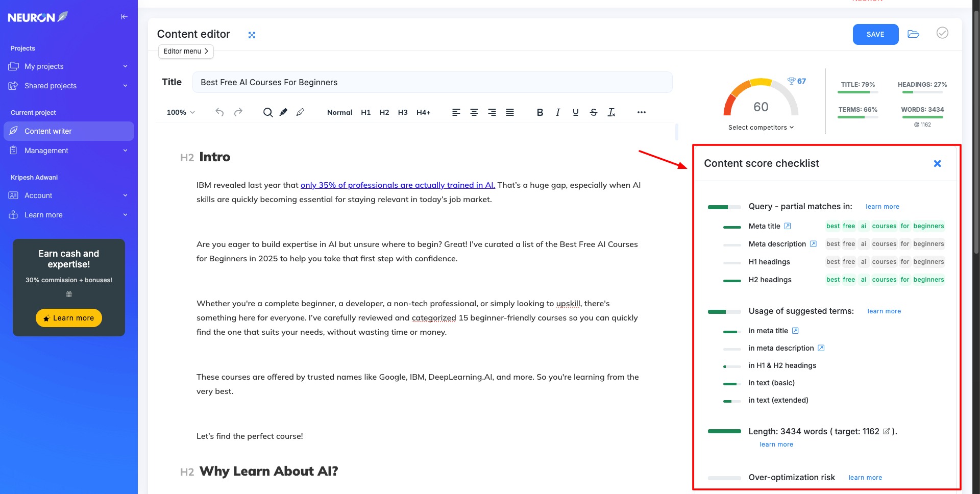Justify the text
The image size is (980, 494).
pyautogui.click(x=510, y=112)
